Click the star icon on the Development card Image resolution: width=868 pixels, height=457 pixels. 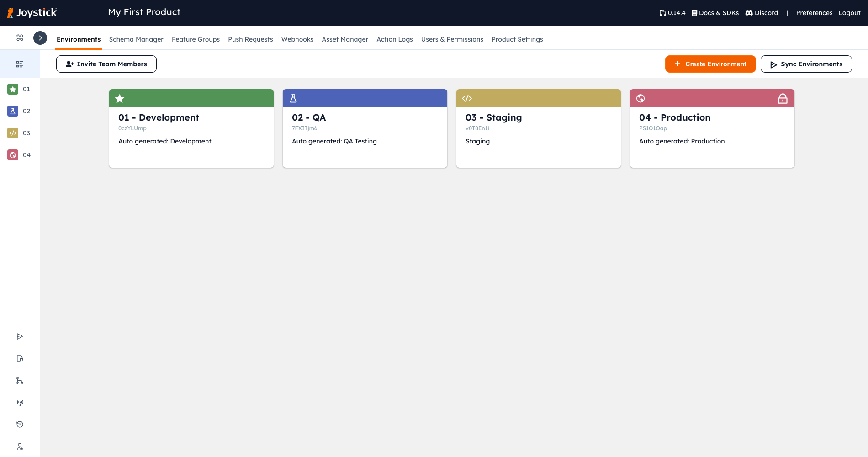tap(120, 98)
